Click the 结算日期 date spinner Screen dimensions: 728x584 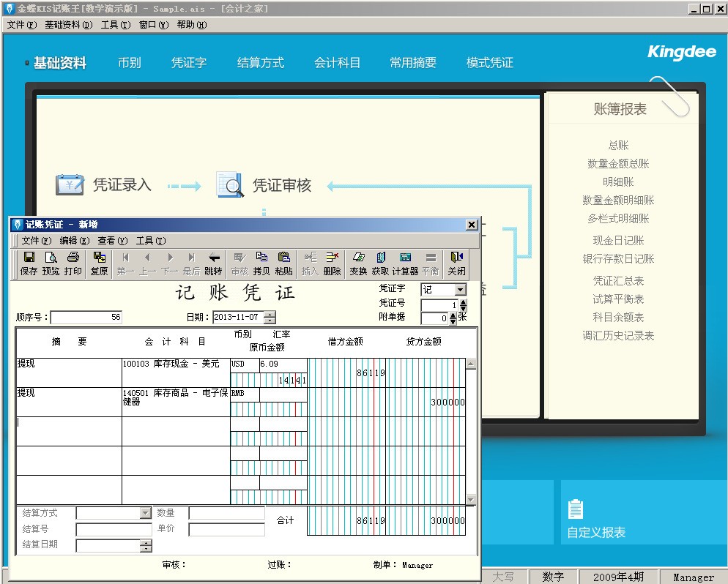click(x=146, y=546)
